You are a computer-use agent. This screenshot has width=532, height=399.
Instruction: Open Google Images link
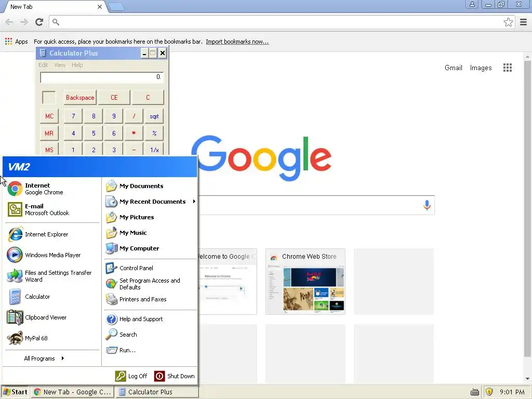click(481, 68)
